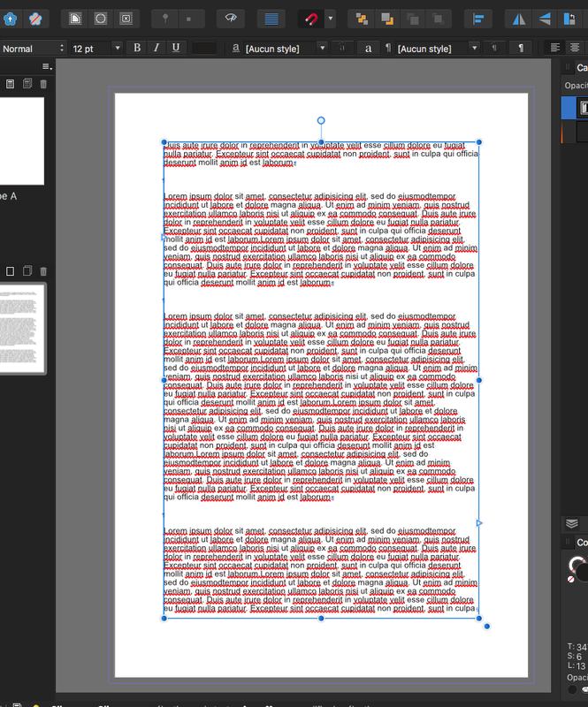Click the greyed update paragraph style icon
This screenshot has height=707, width=588.
494,48
